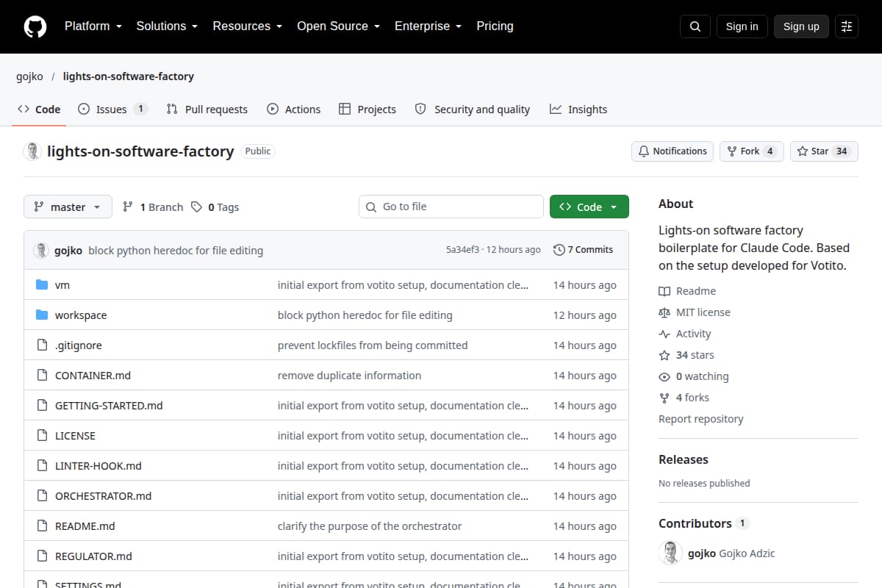Click the Notifications button
Image resolution: width=882 pixels, height=588 pixels.
click(x=673, y=151)
